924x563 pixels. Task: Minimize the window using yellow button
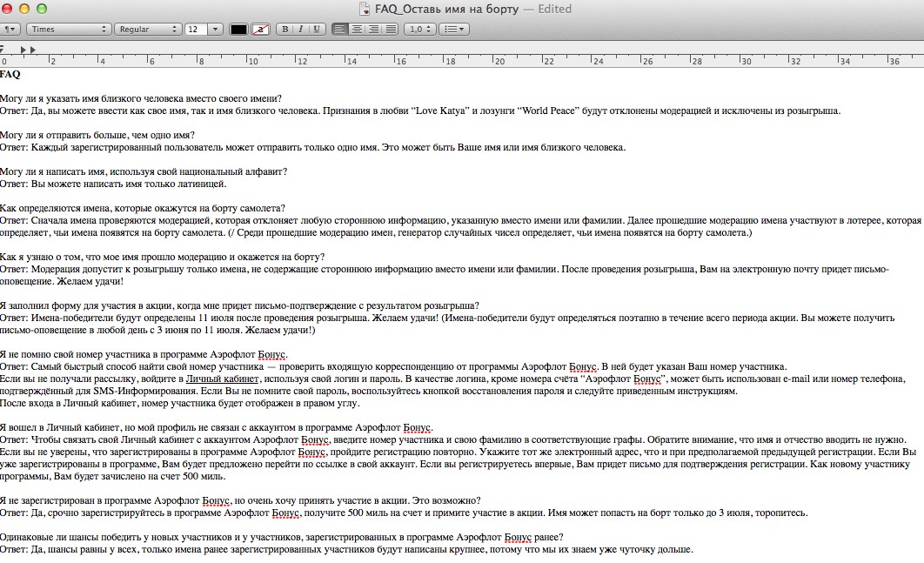pyautogui.click(x=24, y=8)
